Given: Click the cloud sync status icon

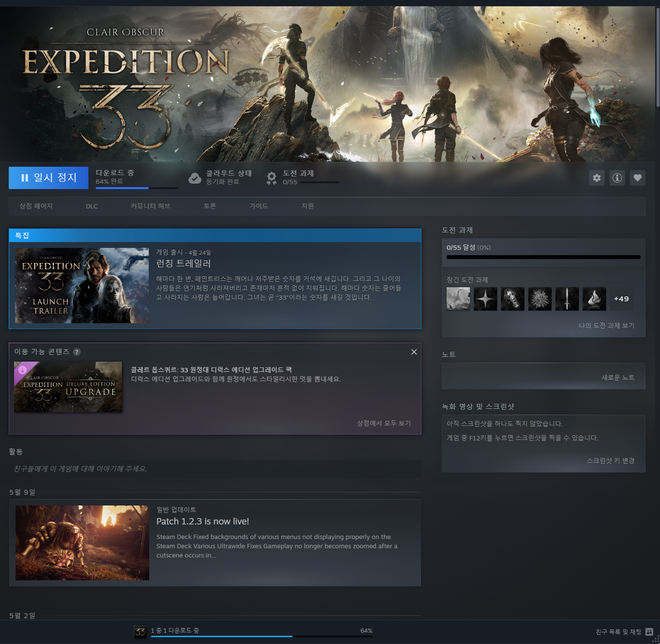Looking at the screenshot, I should [195, 178].
